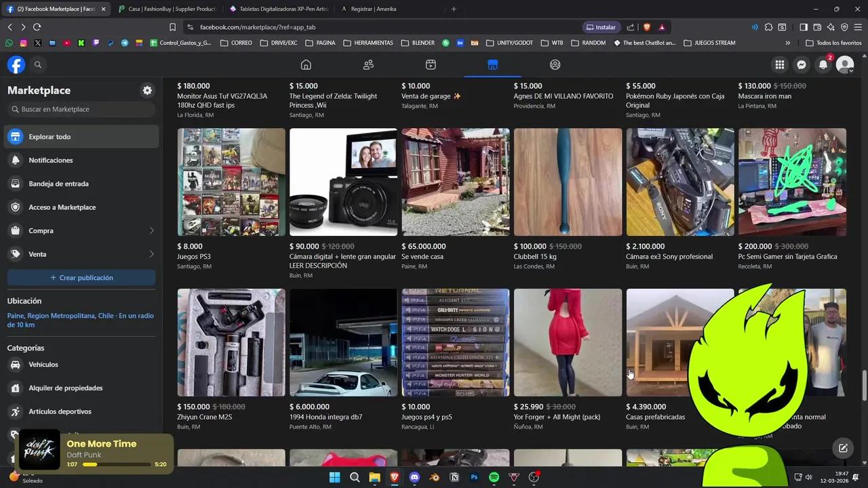Click the Facebook search magnifier icon
The height and width of the screenshot is (488, 868).
click(x=38, y=64)
